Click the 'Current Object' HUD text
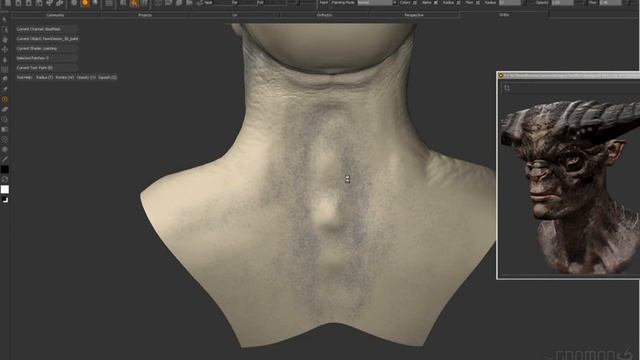 [47, 39]
